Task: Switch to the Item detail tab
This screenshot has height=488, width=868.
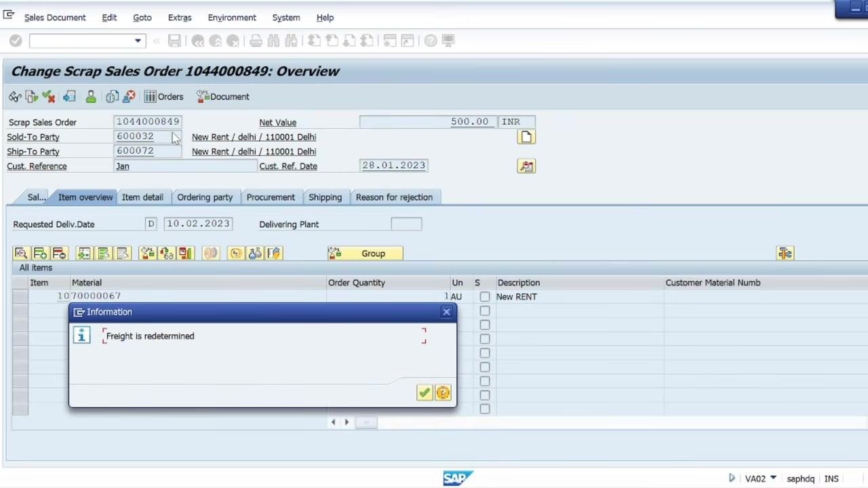Action: 142,197
